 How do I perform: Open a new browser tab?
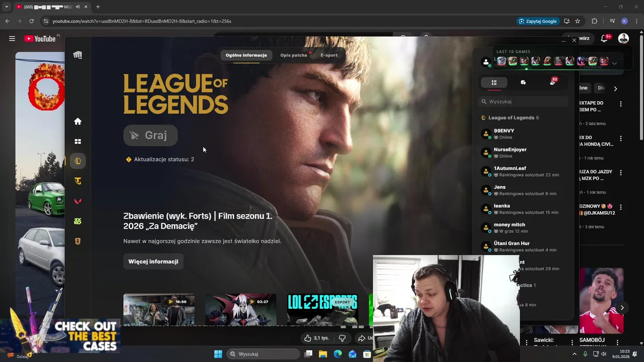[98, 7]
